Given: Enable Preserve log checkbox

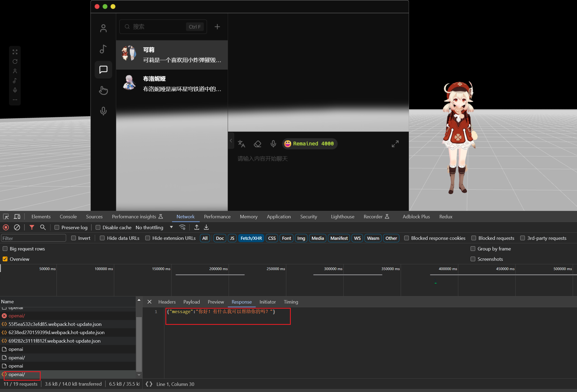Looking at the screenshot, I should point(57,227).
